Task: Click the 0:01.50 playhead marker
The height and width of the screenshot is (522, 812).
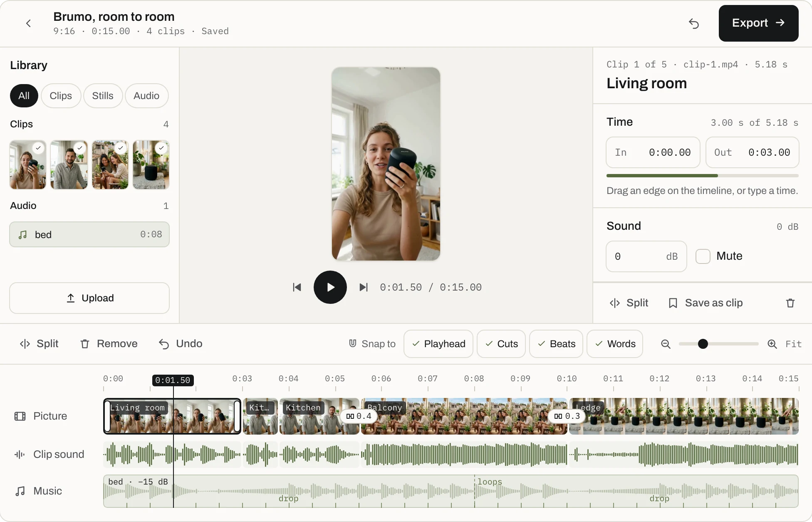Action: [173, 380]
